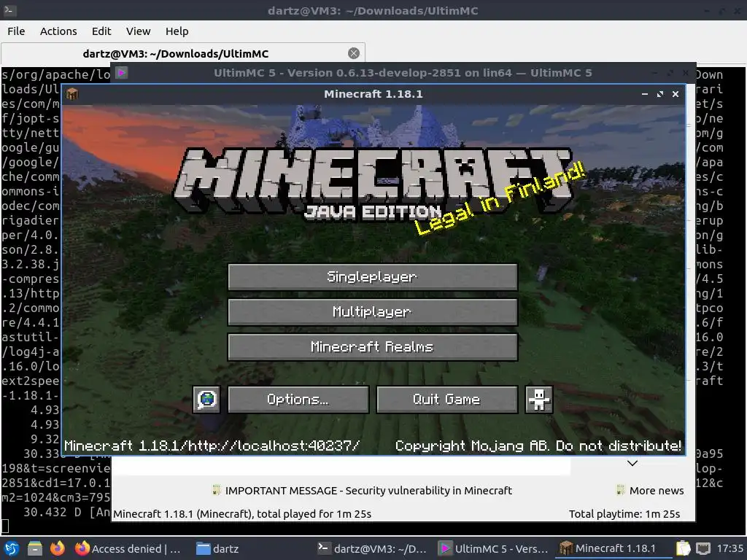The image size is (747, 560).
Task: Click the Quit Game button
Action: [447, 399]
